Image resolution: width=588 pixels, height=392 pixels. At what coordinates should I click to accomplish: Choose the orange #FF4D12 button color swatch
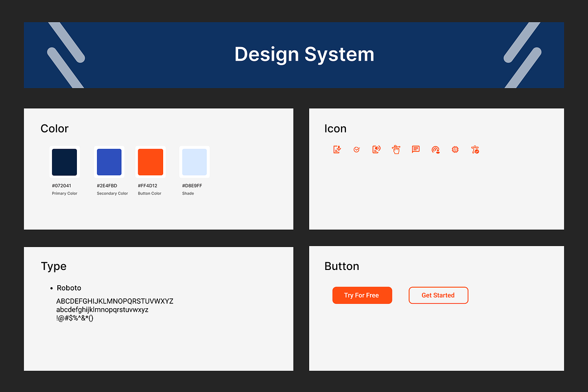click(150, 162)
